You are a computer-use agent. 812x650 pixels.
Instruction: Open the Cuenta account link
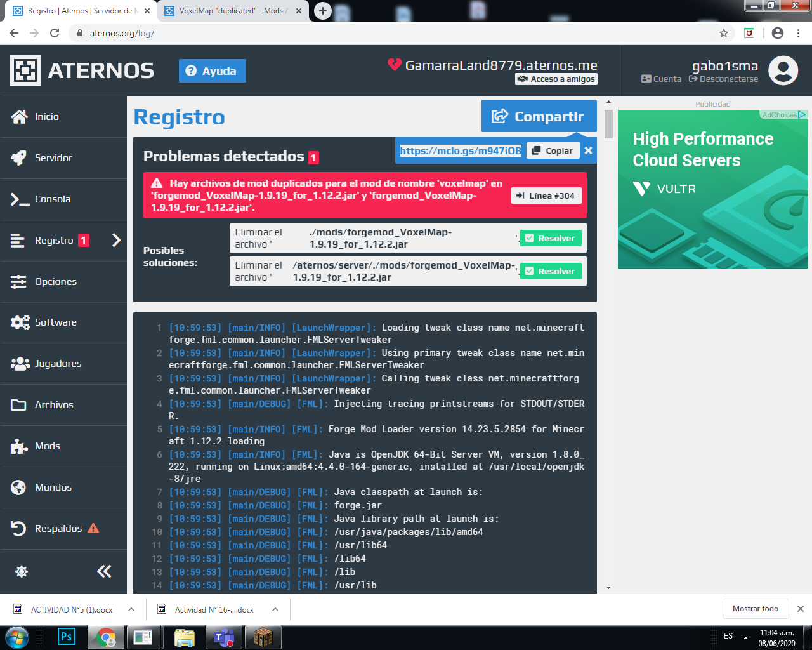click(x=662, y=79)
